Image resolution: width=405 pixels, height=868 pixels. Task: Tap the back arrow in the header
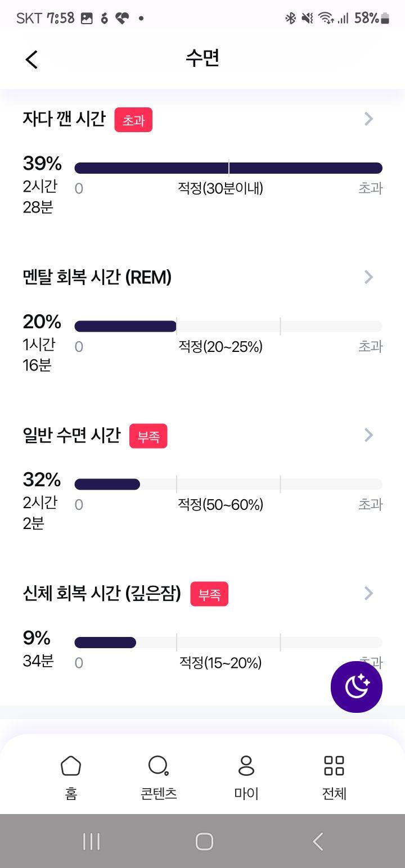(x=31, y=59)
